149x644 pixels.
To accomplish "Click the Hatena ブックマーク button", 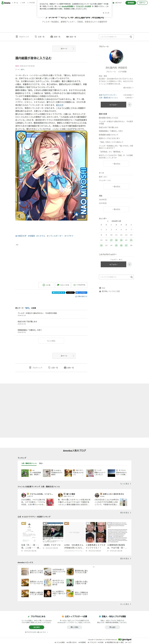I will 59,292.
